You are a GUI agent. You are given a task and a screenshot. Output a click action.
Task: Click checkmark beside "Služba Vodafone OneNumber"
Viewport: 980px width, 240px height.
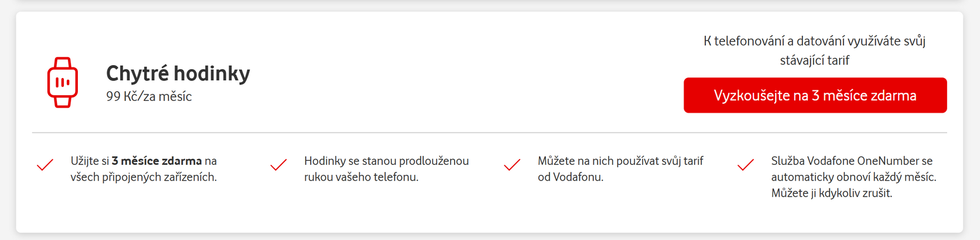(746, 165)
